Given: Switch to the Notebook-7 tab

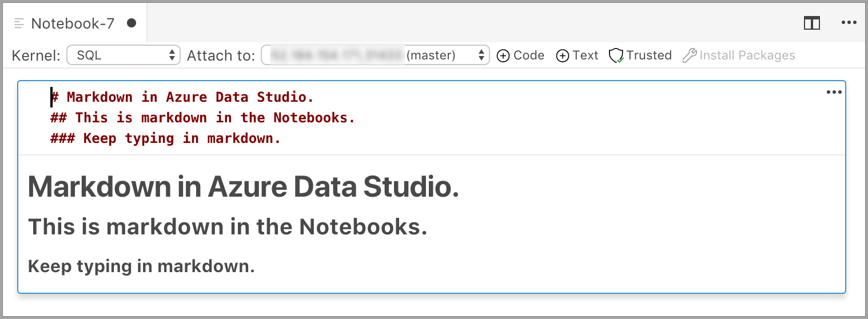Looking at the screenshot, I should 73,23.
